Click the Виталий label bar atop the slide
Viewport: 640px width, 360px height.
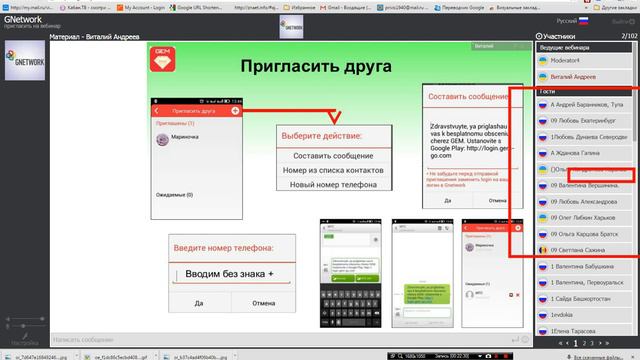pos(502,46)
